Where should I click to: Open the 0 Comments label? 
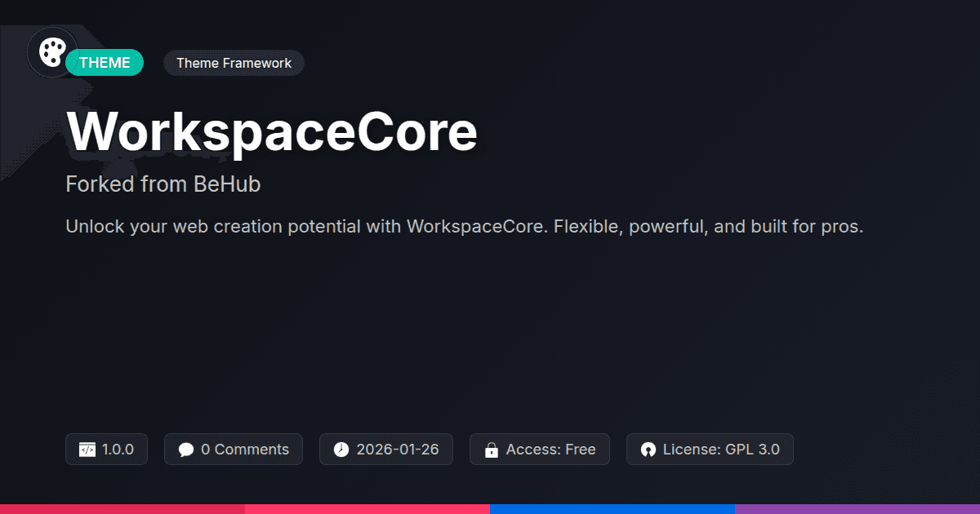point(244,450)
